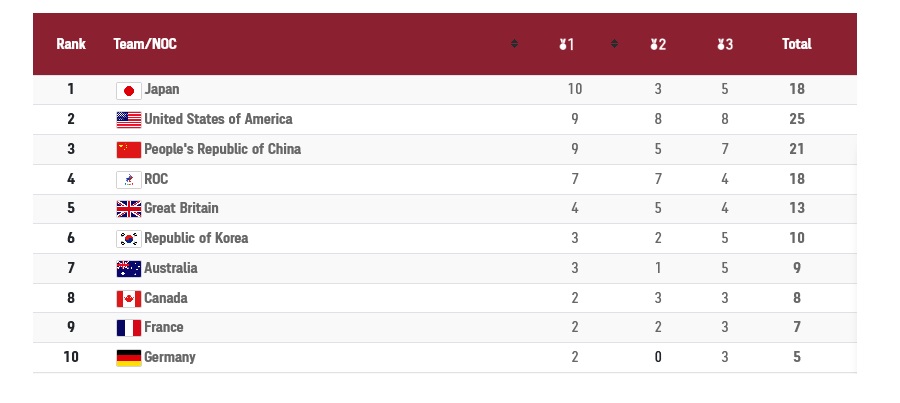900x403 pixels.
Task: Sort by Team/NOC using sort arrows
Action: 514,44
